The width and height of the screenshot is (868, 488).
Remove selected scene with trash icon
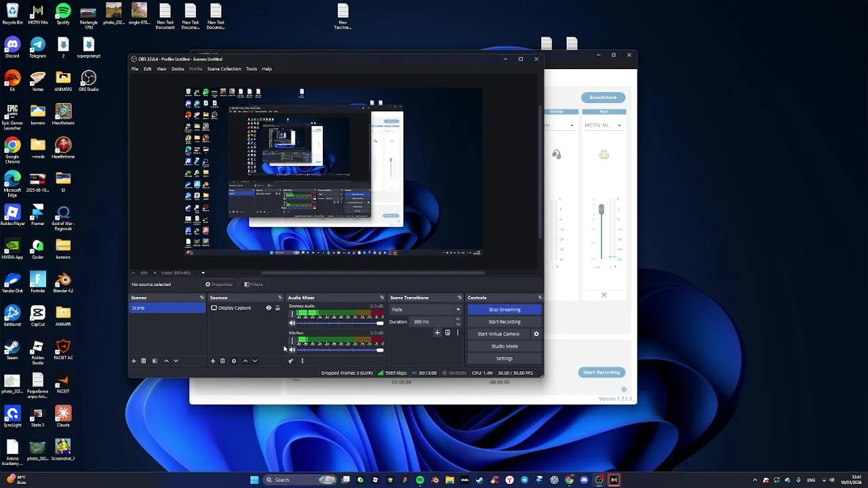144,361
